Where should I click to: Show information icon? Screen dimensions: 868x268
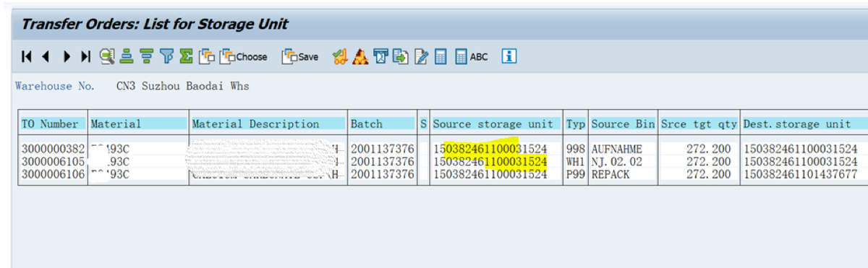tap(509, 56)
